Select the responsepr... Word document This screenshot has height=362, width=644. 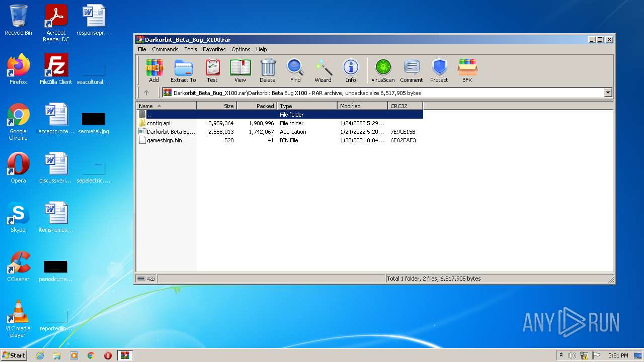click(94, 20)
